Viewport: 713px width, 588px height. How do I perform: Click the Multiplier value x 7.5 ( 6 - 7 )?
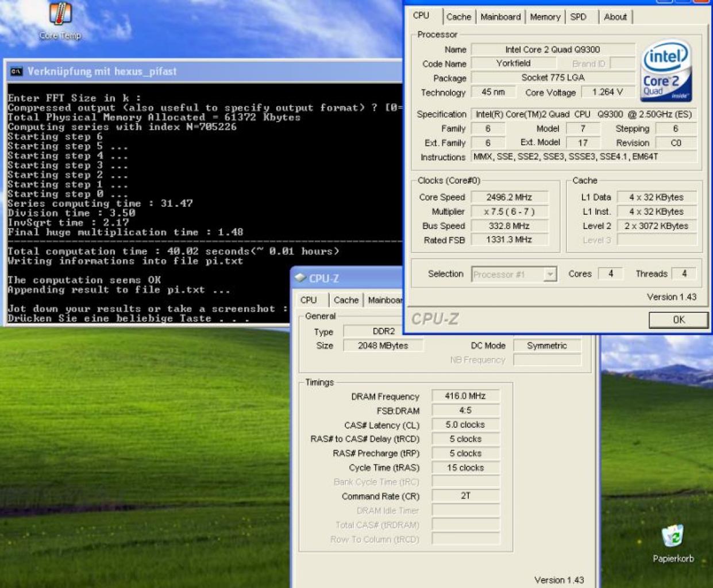pos(509,211)
